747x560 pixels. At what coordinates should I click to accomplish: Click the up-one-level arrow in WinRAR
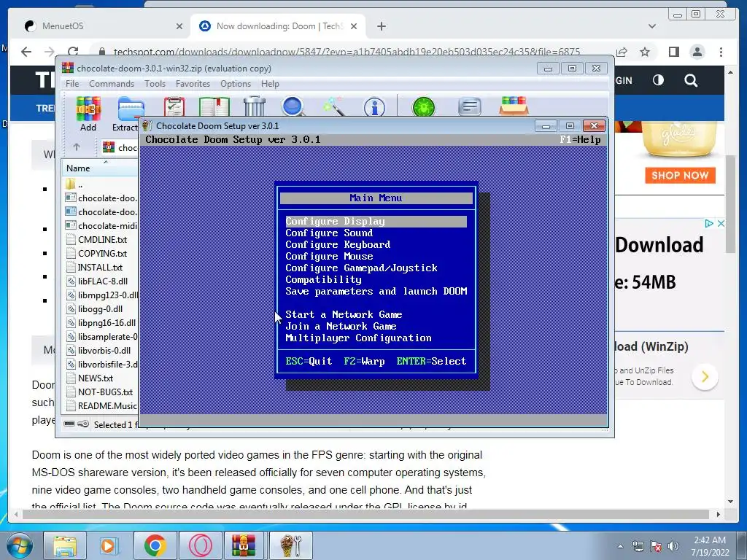pos(77,147)
